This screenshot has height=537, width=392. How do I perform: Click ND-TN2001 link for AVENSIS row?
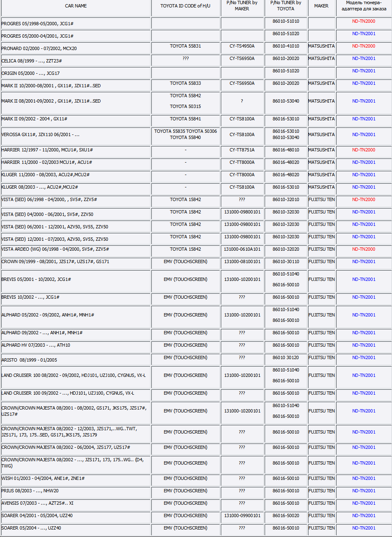point(363,503)
